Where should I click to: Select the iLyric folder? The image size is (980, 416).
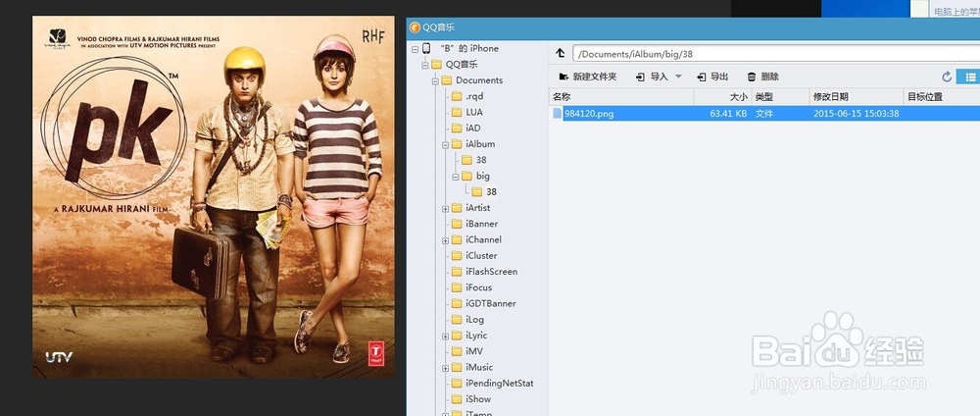(476, 336)
